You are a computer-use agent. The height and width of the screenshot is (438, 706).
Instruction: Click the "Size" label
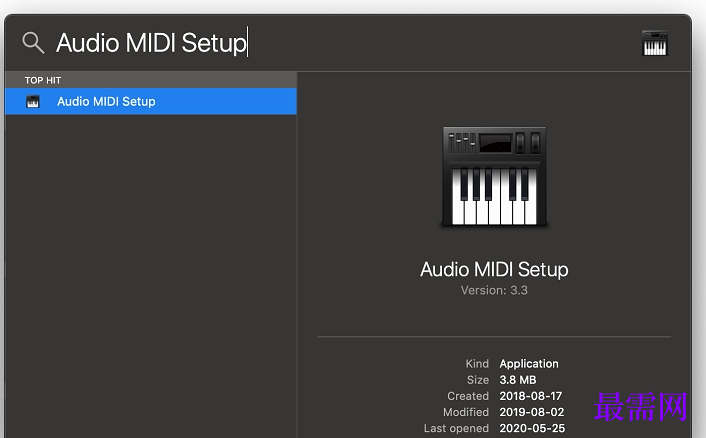click(x=478, y=380)
